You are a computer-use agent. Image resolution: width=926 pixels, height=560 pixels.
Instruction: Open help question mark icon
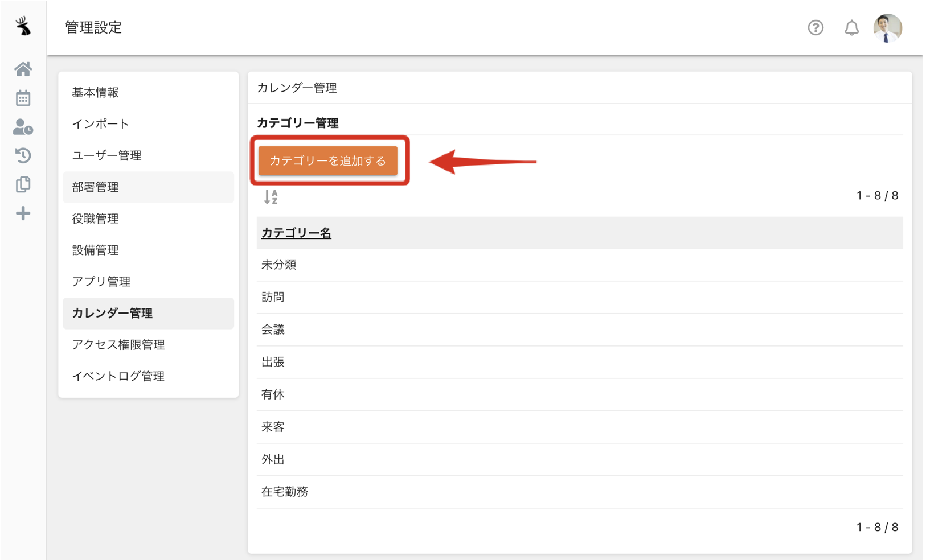pyautogui.click(x=816, y=27)
